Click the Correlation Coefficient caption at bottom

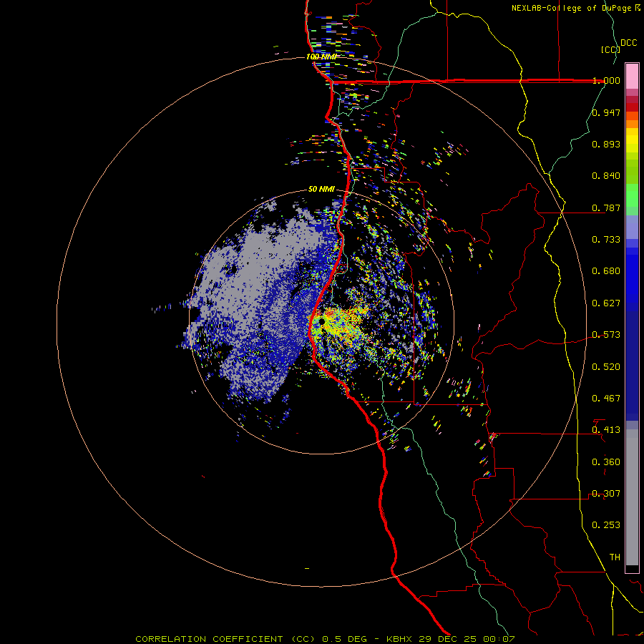(325, 639)
